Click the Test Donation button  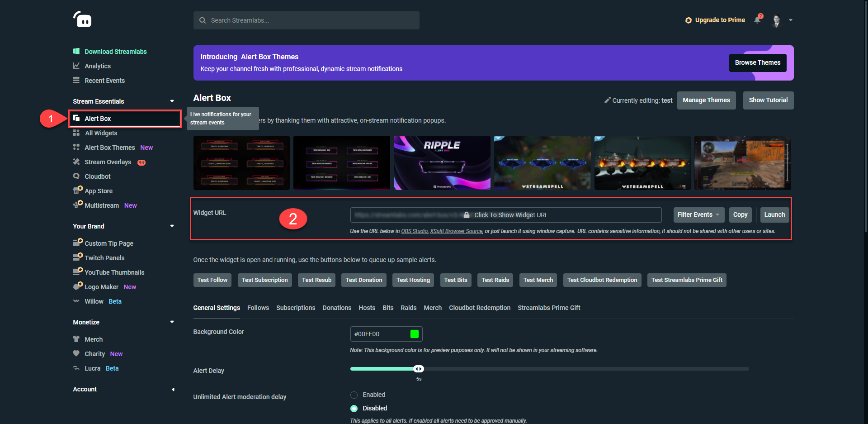pyautogui.click(x=364, y=280)
